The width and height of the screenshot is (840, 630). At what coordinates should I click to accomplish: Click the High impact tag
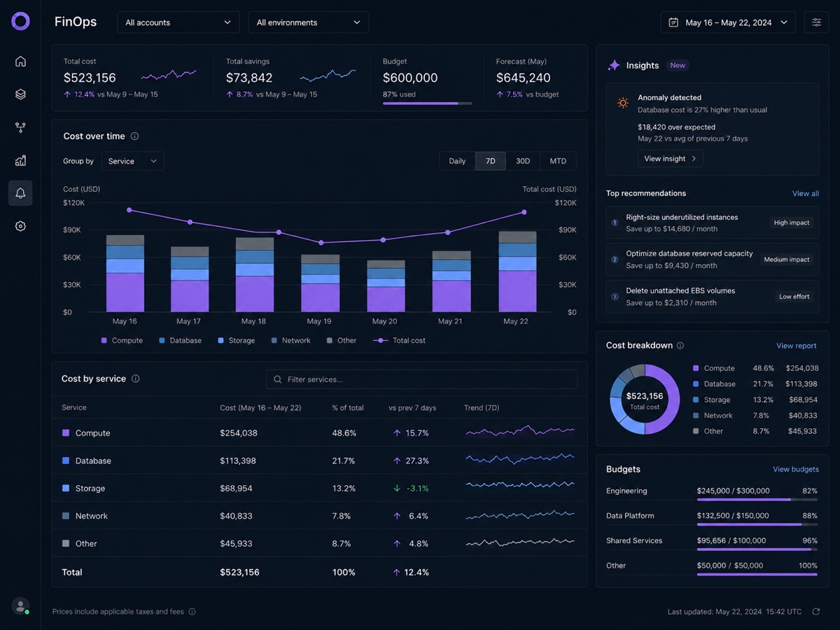792,223
